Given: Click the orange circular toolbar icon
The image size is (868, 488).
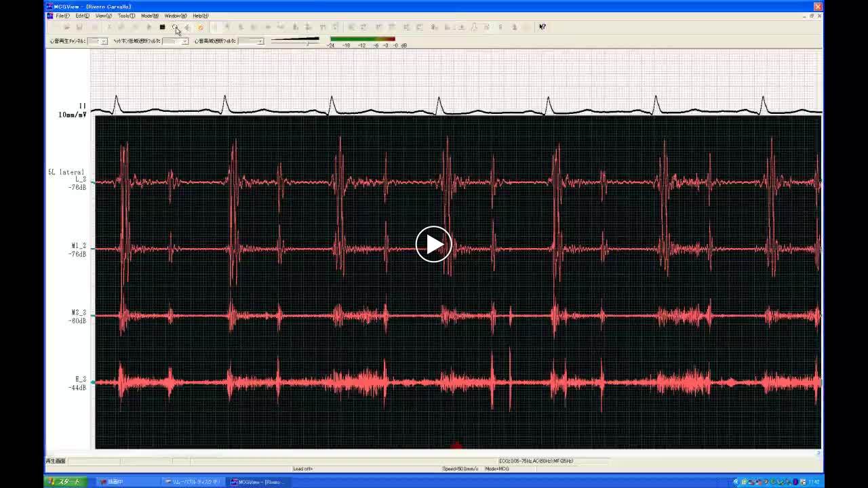Looking at the screenshot, I should [201, 27].
